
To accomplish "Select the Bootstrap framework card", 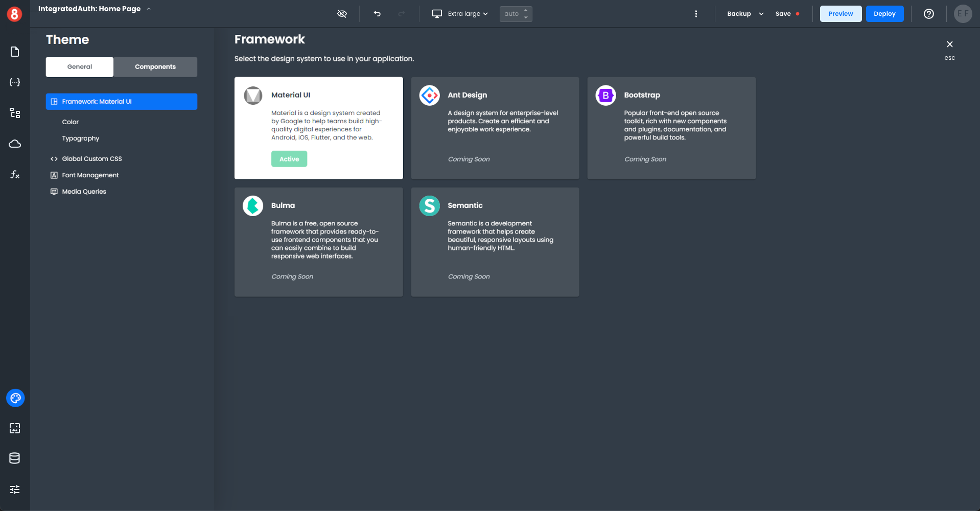I will tap(671, 128).
